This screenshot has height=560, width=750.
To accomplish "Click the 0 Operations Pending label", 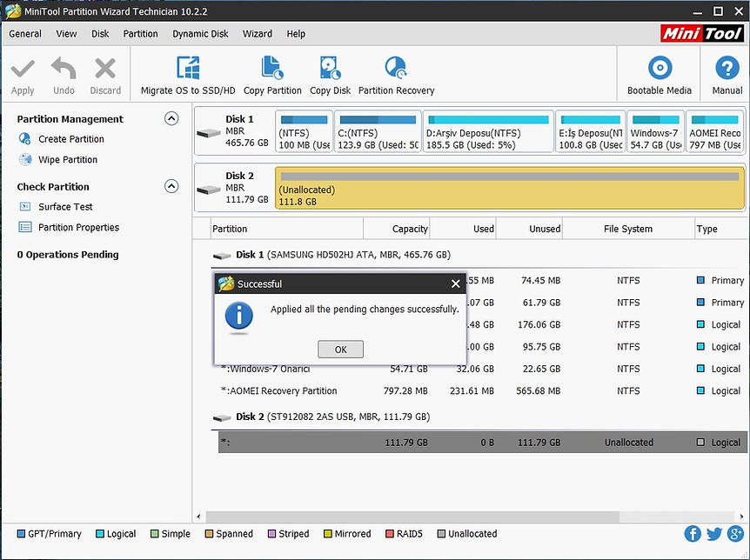I will pyautogui.click(x=68, y=255).
